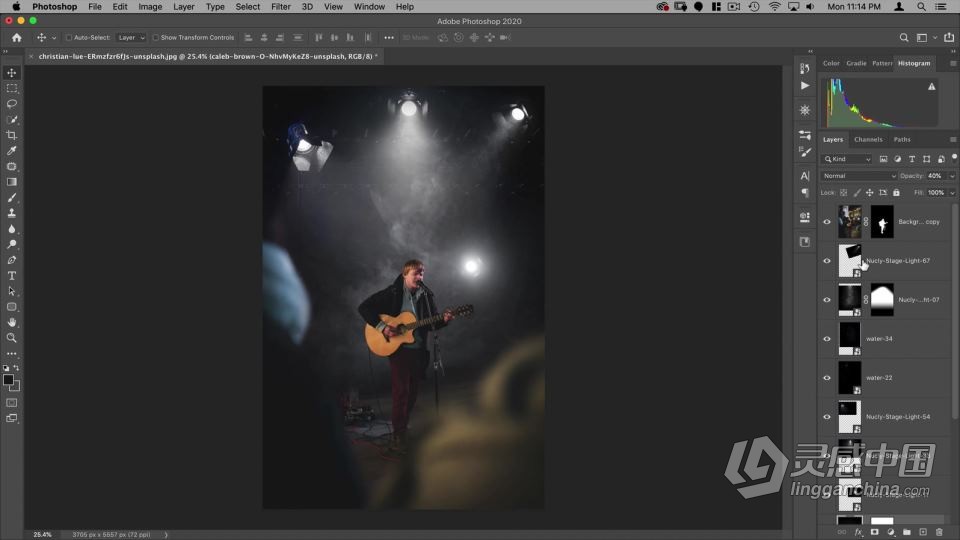Screen dimensions: 960x540
Task: Switch to the Channels tab
Action: pyautogui.click(x=868, y=139)
